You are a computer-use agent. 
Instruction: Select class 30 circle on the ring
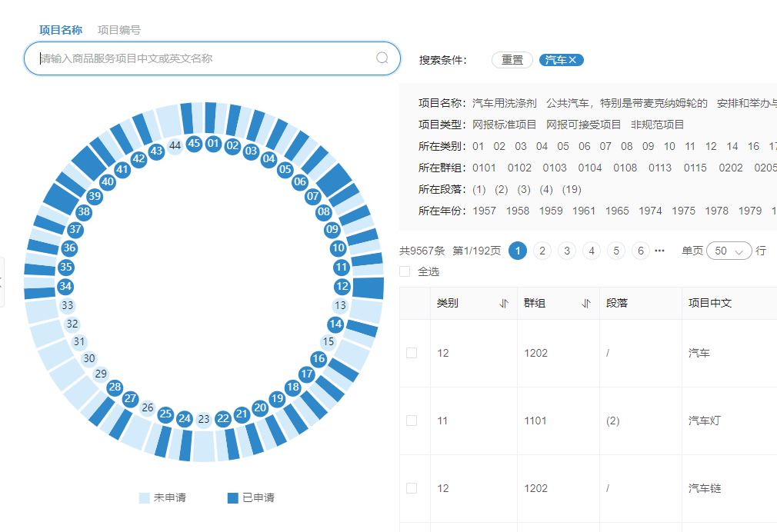[89, 358]
